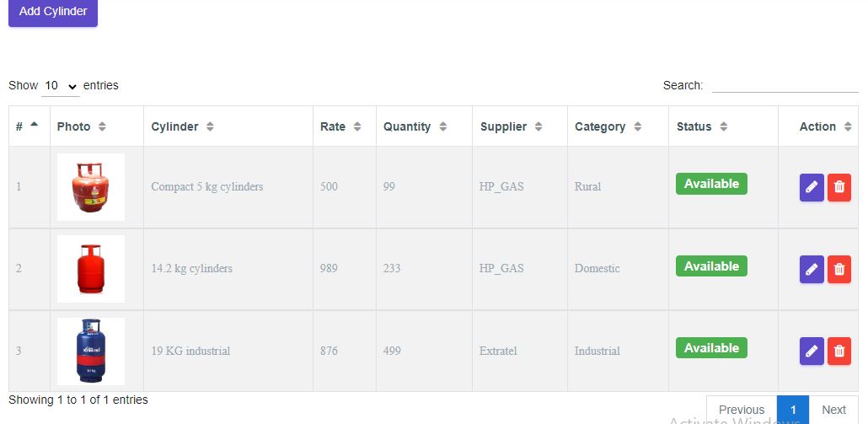This screenshot has width=868, height=424.
Task: Open the Compact 5 kg cylinder photo
Action: click(91, 187)
